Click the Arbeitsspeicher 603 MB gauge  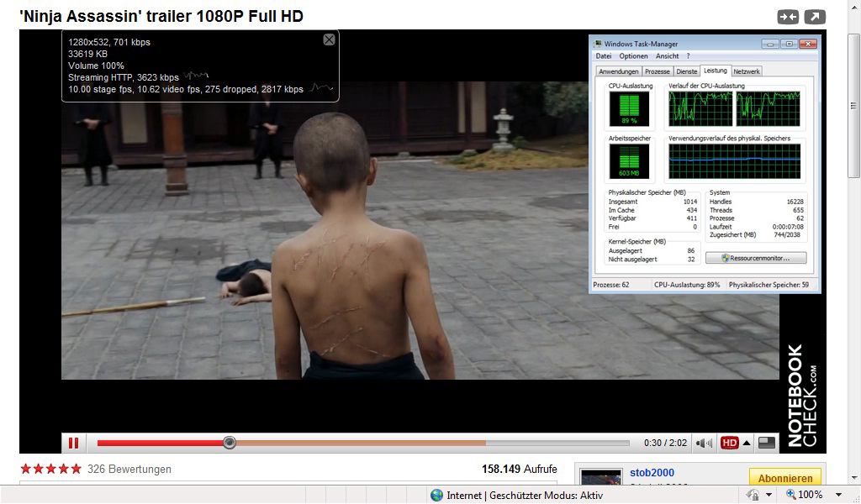coord(629,161)
